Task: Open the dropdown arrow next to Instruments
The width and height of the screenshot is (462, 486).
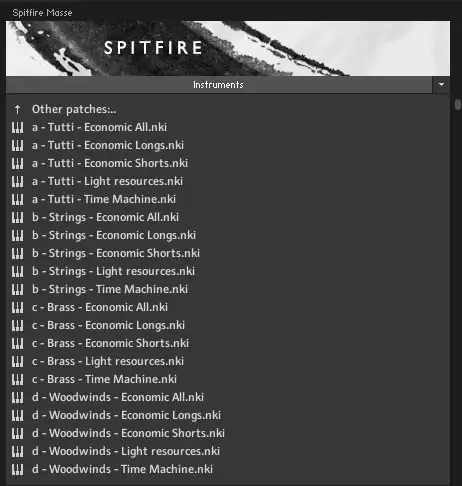Action: tap(441, 85)
